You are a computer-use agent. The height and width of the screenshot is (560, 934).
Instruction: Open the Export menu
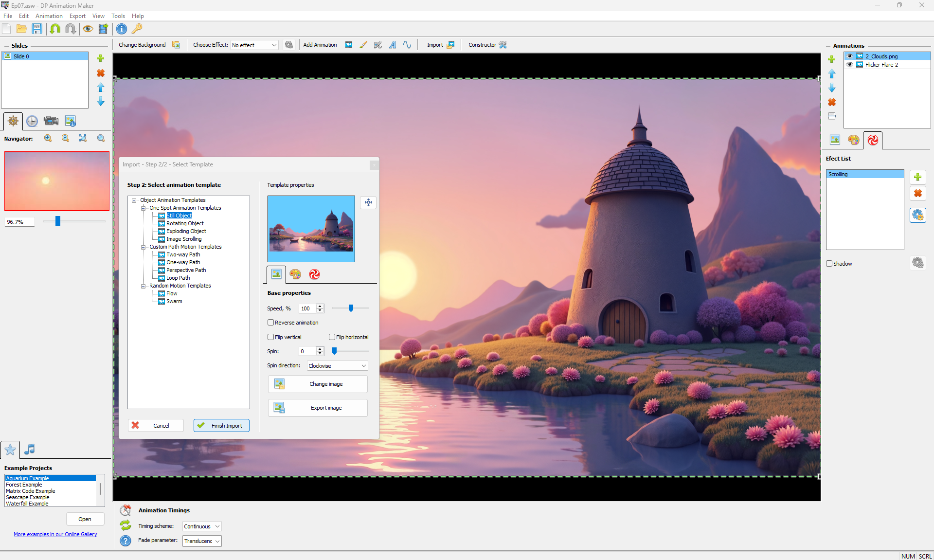tap(77, 16)
